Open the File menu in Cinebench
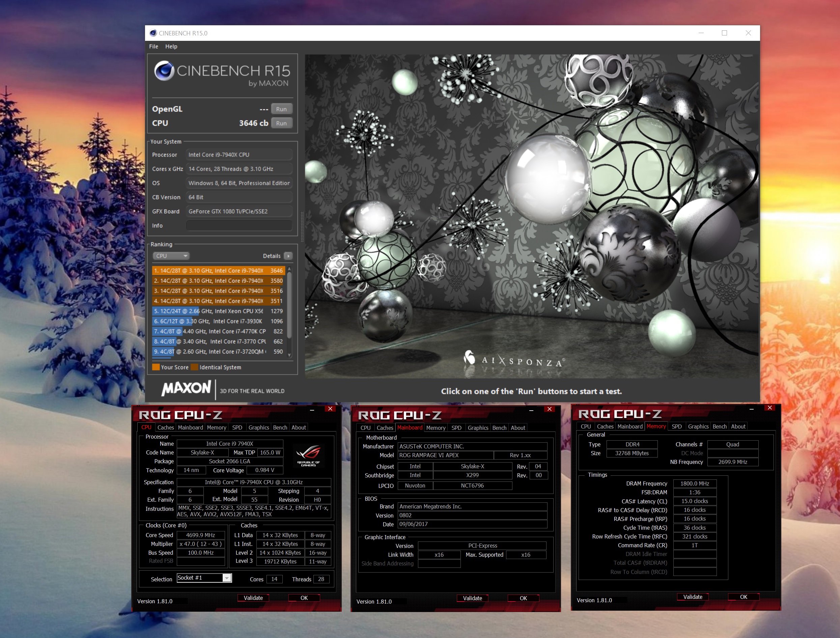 (153, 46)
